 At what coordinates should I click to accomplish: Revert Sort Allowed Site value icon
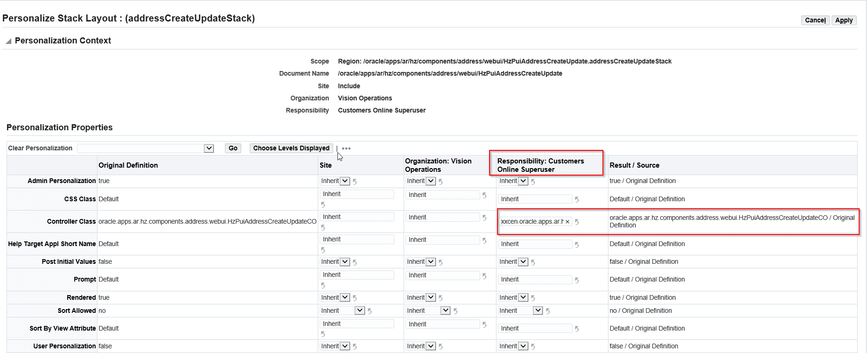pos(370,311)
